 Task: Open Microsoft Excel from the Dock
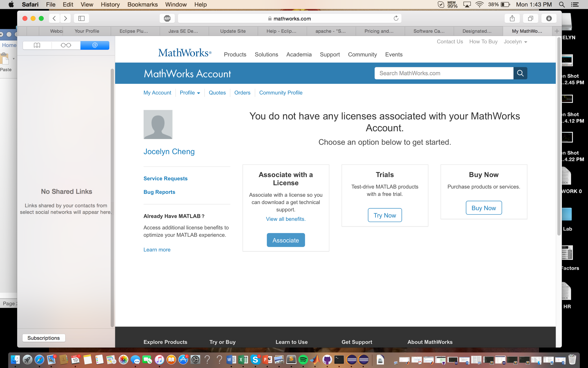pos(243,359)
